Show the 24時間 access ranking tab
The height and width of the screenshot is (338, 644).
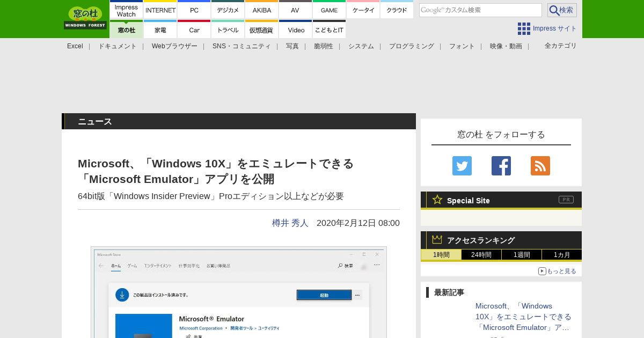481,255
